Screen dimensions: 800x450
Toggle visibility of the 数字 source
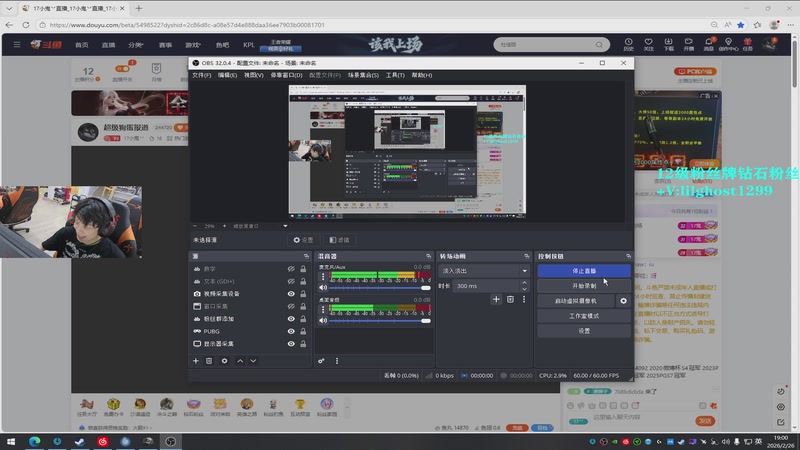pos(291,269)
